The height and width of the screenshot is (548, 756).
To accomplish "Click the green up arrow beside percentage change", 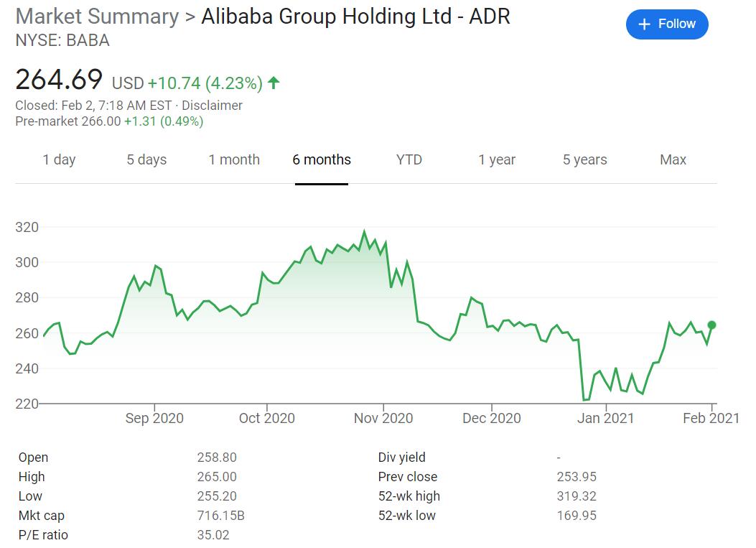I will point(274,83).
